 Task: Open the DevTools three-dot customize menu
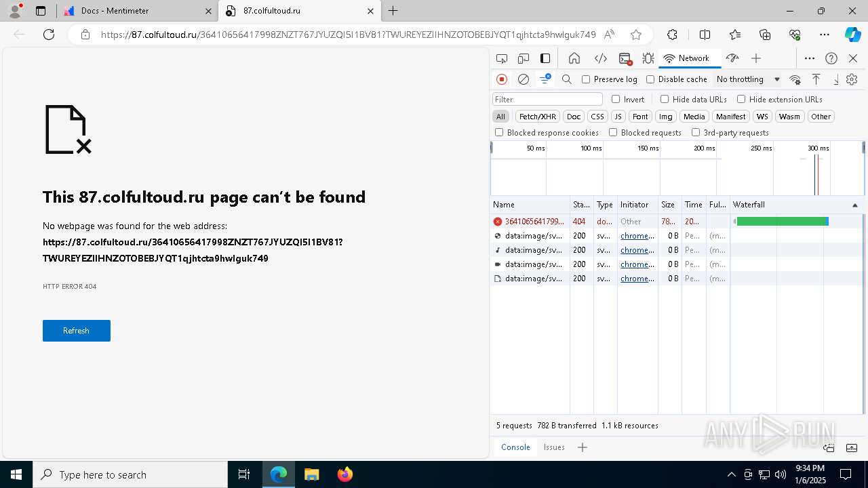810,58
